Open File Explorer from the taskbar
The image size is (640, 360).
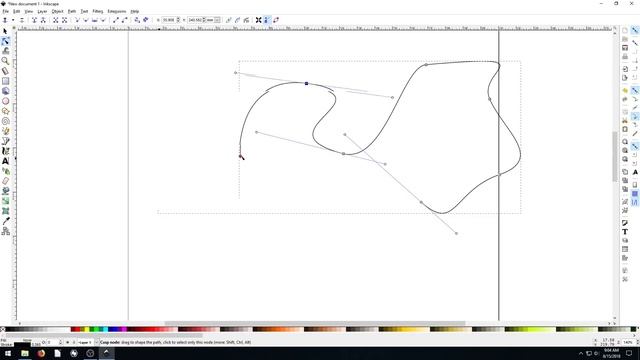(24, 353)
